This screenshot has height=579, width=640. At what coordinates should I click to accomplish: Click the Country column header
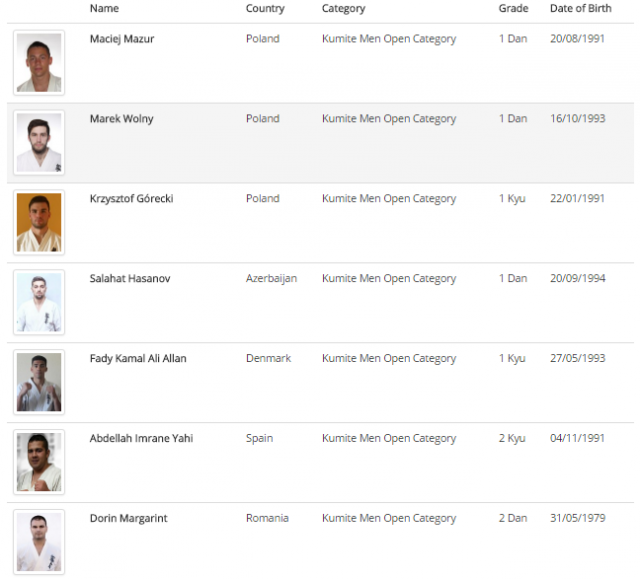tap(265, 9)
